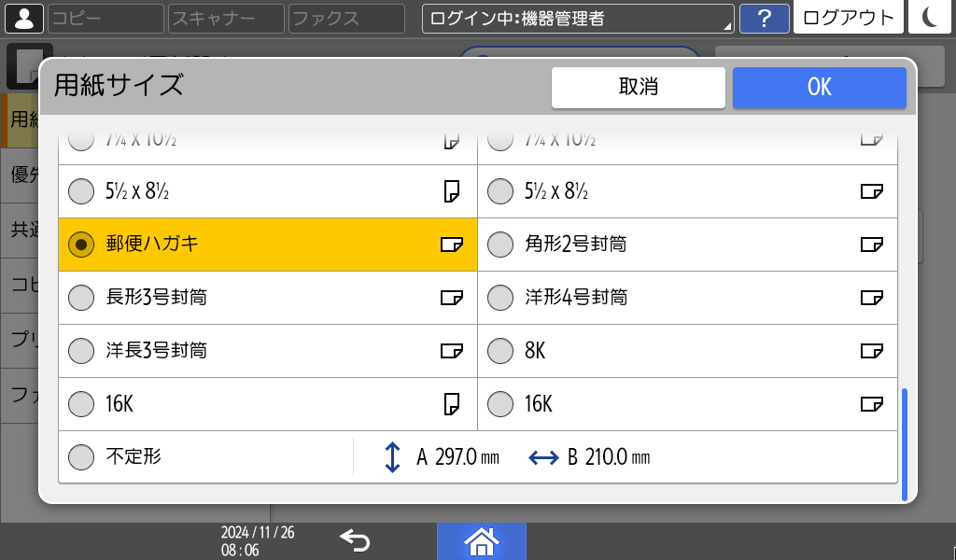Select the 郵便ハガキ radio button
Screen dimensions: 956x560
(x=81, y=244)
